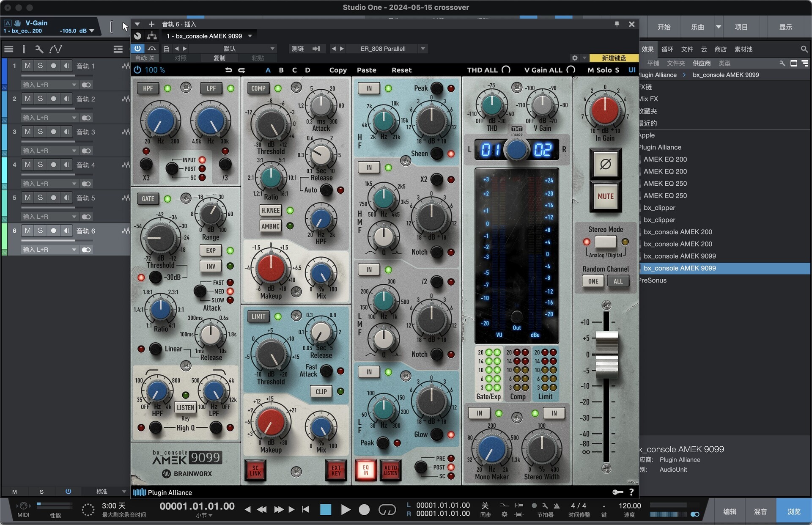Switch to the 素材池 browser tab
Image resolution: width=812 pixels, height=525 pixels.
coord(743,49)
